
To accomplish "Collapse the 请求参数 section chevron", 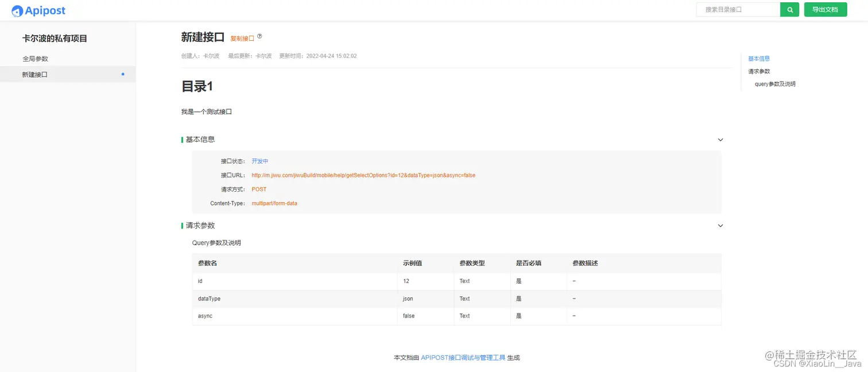I will tap(720, 226).
